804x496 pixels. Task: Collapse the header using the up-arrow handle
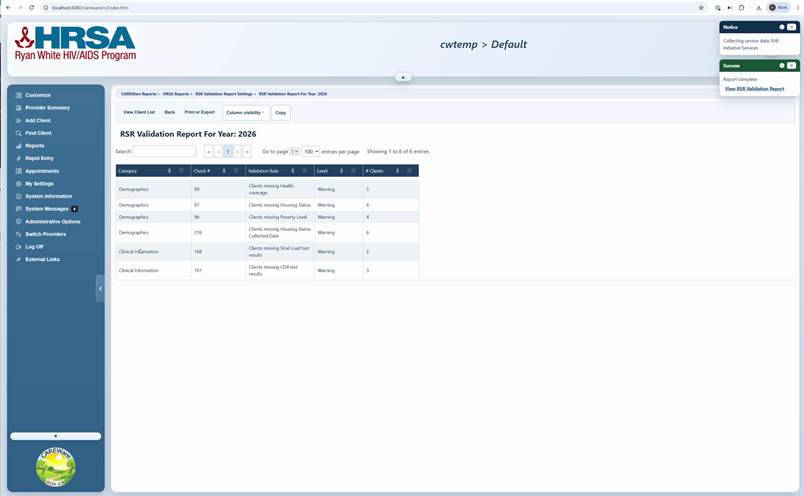(x=403, y=77)
